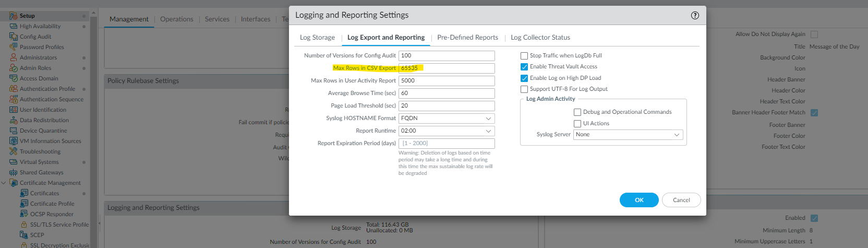Click the Device Quarantine icon
The height and width of the screenshot is (248, 868).
pos(14,131)
